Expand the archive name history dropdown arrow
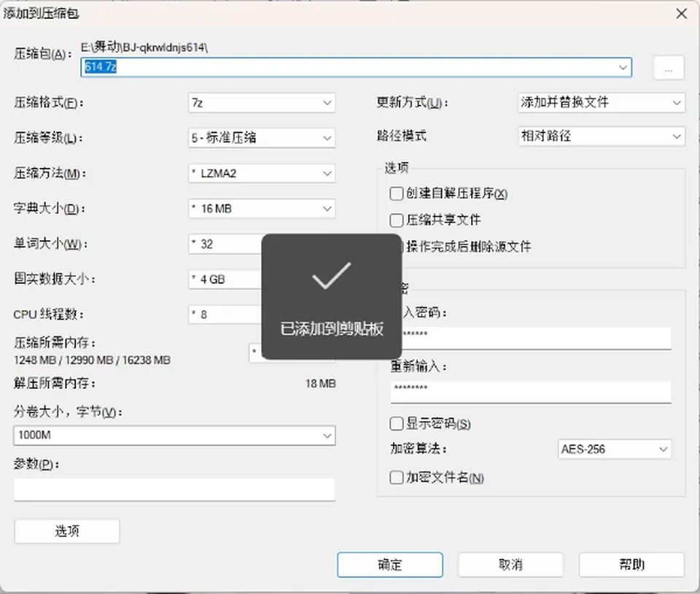This screenshot has width=700, height=594. (623, 67)
